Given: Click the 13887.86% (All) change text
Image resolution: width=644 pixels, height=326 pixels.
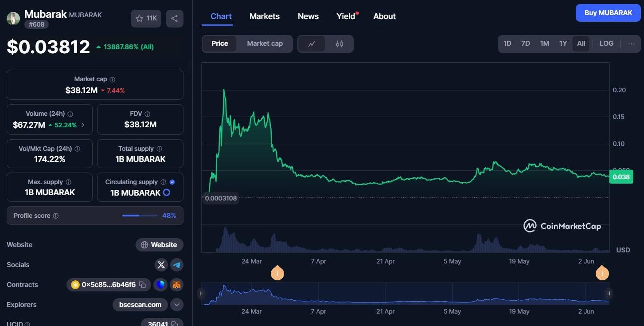Looking at the screenshot, I should [x=129, y=47].
